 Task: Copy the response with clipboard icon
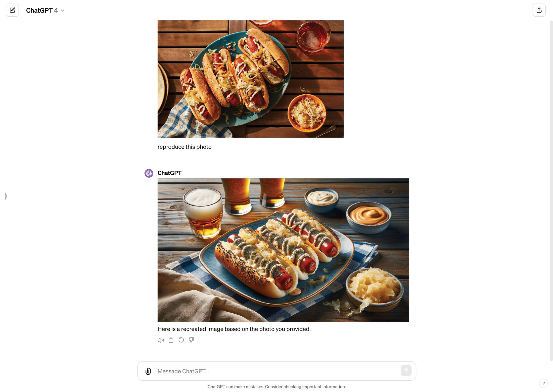point(171,340)
